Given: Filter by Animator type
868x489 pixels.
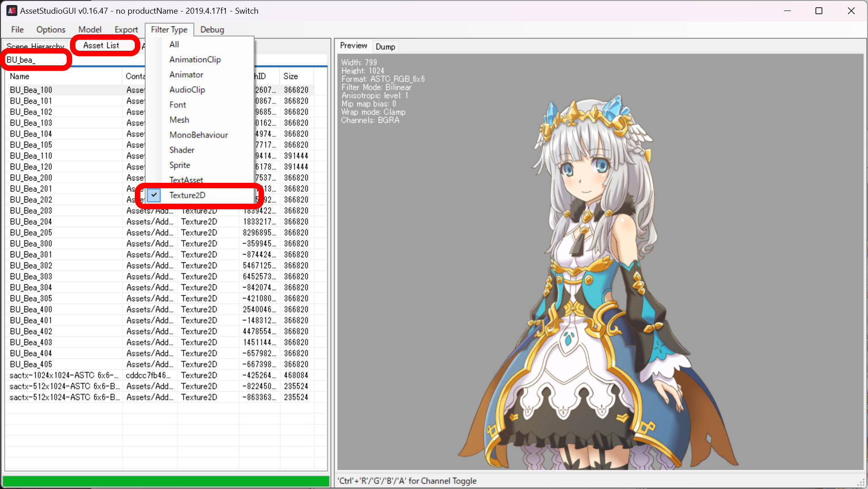Looking at the screenshot, I should pyautogui.click(x=199, y=74).
